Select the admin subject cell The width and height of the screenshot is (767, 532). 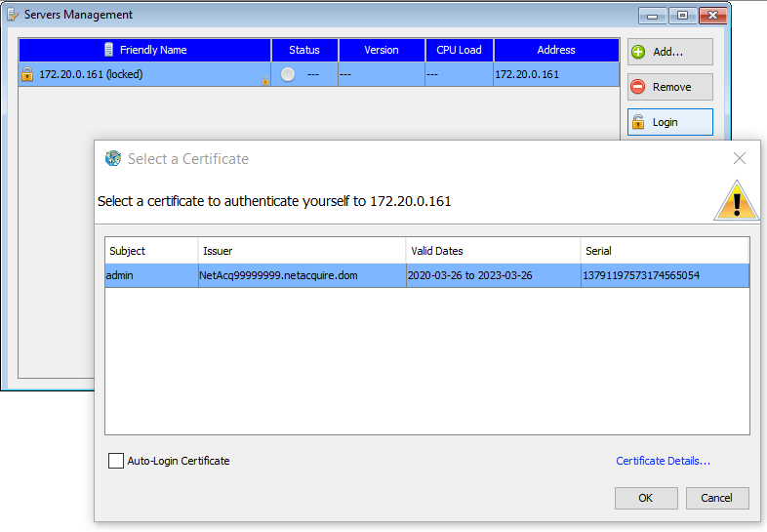click(x=151, y=275)
